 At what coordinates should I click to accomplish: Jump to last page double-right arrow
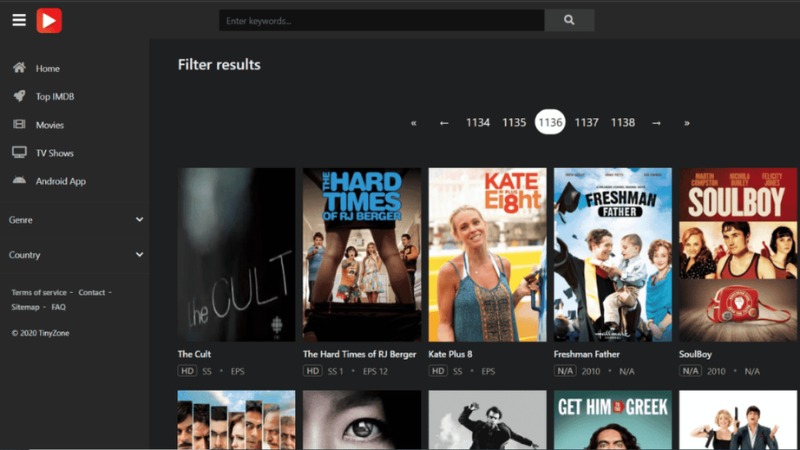point(687,123)
